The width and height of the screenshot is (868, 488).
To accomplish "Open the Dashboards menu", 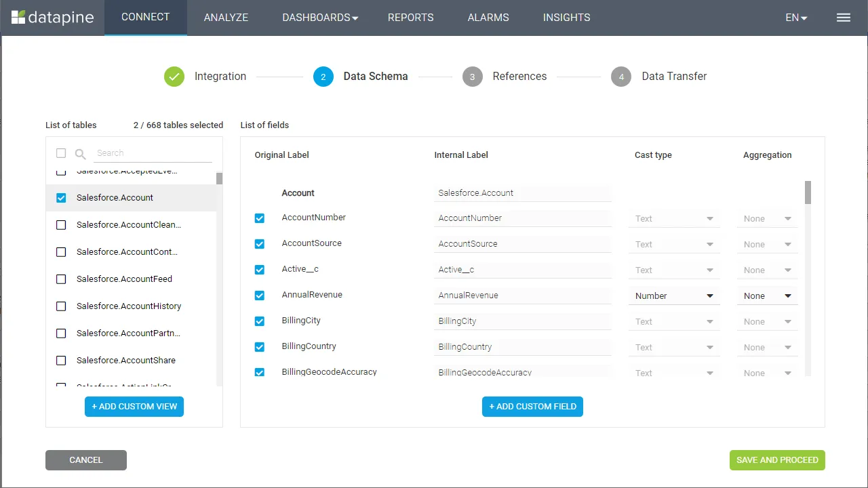I will click(x=320, y=18).
